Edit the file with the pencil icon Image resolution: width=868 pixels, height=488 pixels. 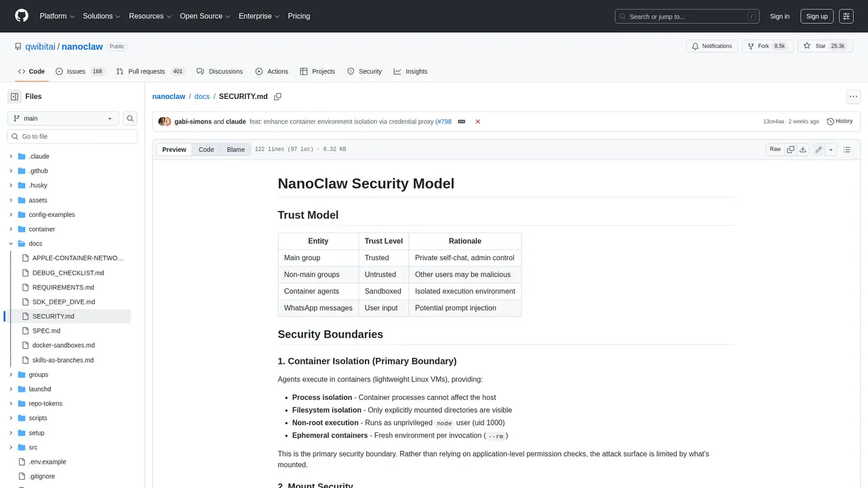click(818, 150)
